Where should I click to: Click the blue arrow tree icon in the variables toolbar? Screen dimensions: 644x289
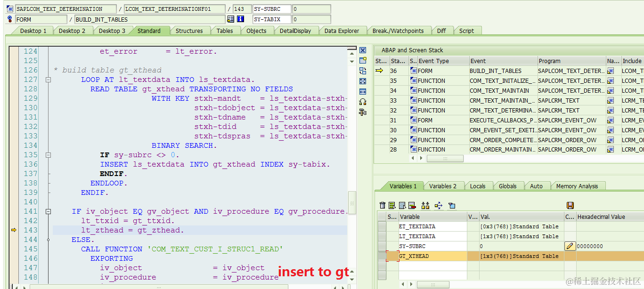tap(439, 205)
